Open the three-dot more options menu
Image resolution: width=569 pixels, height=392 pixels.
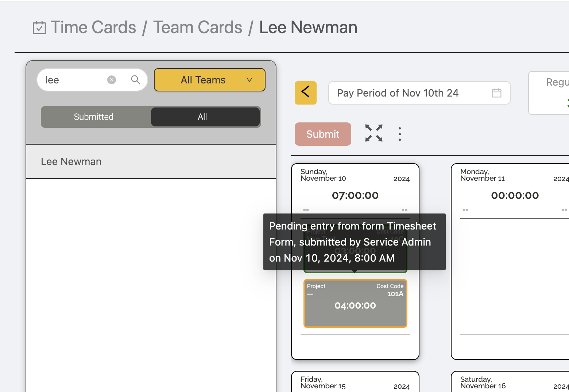400,134
